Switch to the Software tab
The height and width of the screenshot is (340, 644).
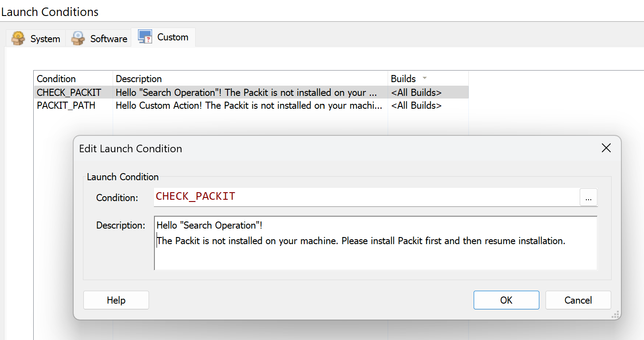click(x=99, y=38)
